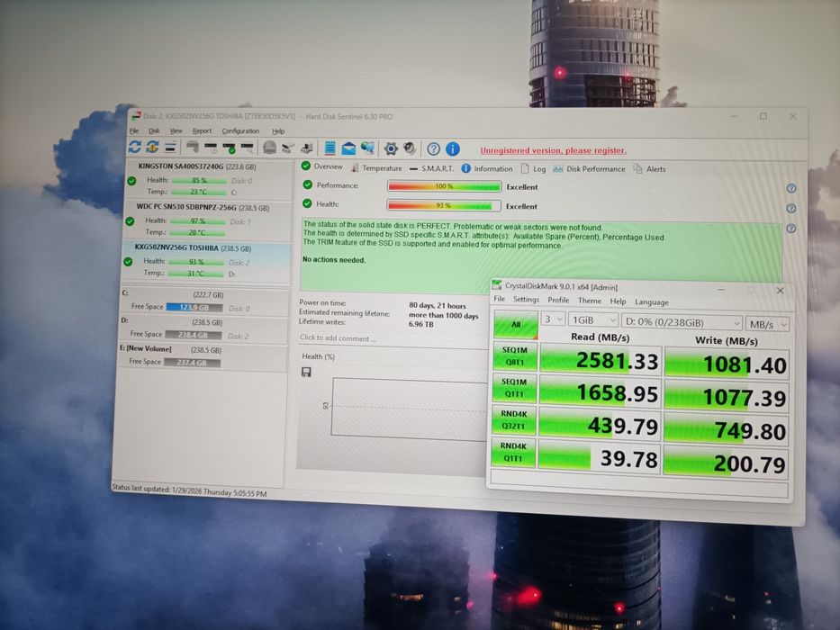Open File menu in Hard Disk Sentinel
The height and width of the screenshot is (630, 840).
[x=134, y=130]
